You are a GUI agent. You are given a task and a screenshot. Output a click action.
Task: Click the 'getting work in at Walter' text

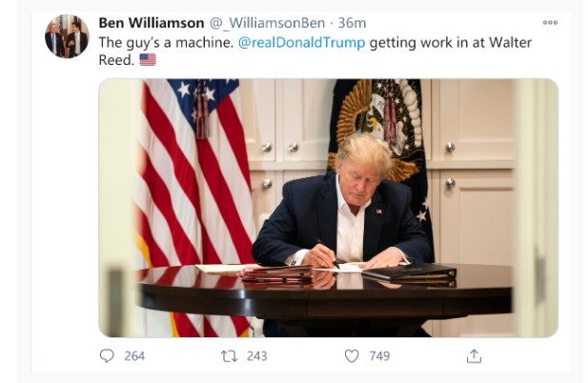(451, 42)
